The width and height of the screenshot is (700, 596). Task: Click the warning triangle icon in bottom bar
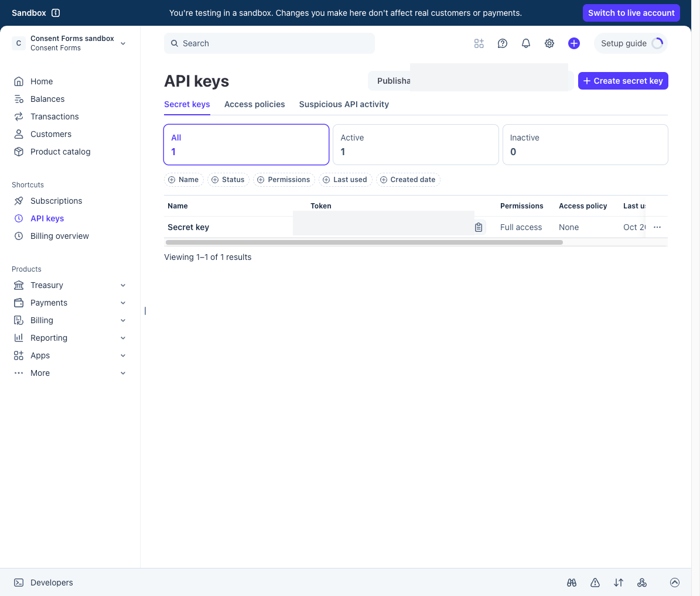point(595,583)
